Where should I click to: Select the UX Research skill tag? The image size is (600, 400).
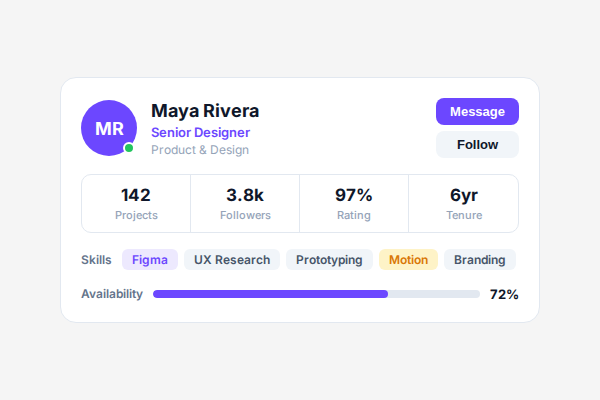(232, 260)
